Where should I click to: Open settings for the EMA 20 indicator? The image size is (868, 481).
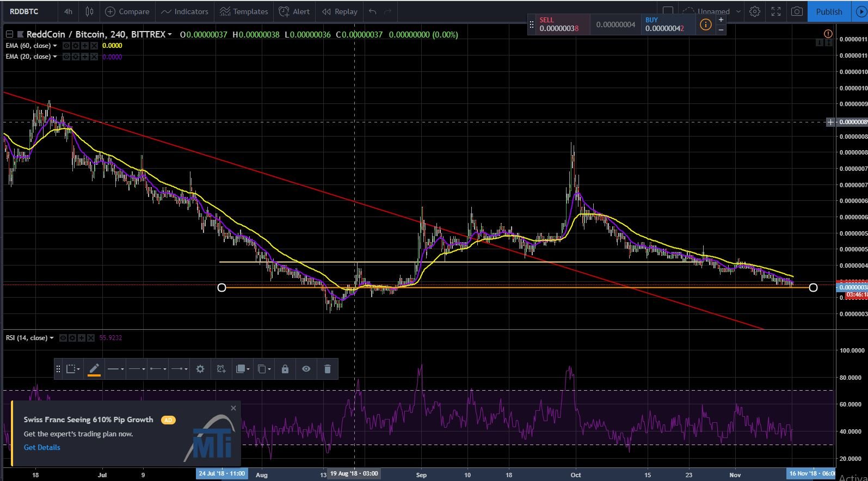click(75, 57)
